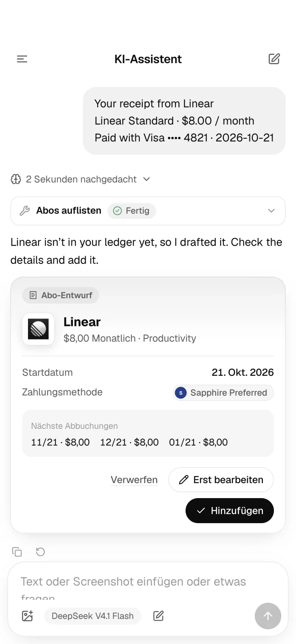The image size is (296, 644).
Task: Start a new chat via top compose icon
Action: click(274, 59)
